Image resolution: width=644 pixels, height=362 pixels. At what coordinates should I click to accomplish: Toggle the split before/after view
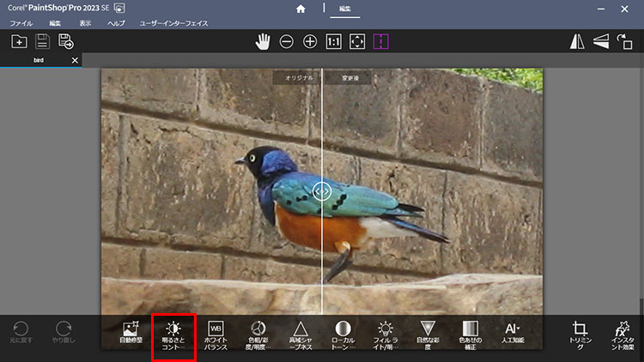point(382,41)
